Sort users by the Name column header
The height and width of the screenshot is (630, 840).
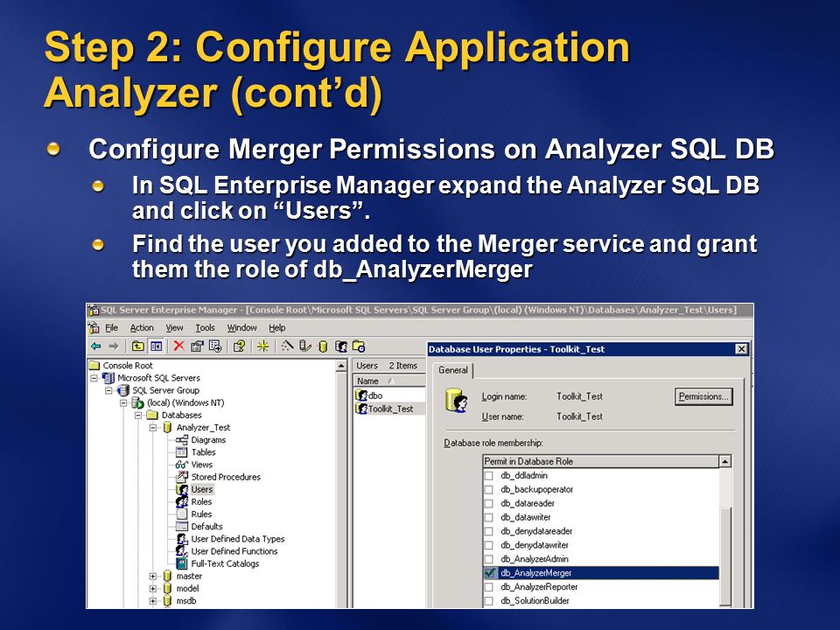(388, 381)
